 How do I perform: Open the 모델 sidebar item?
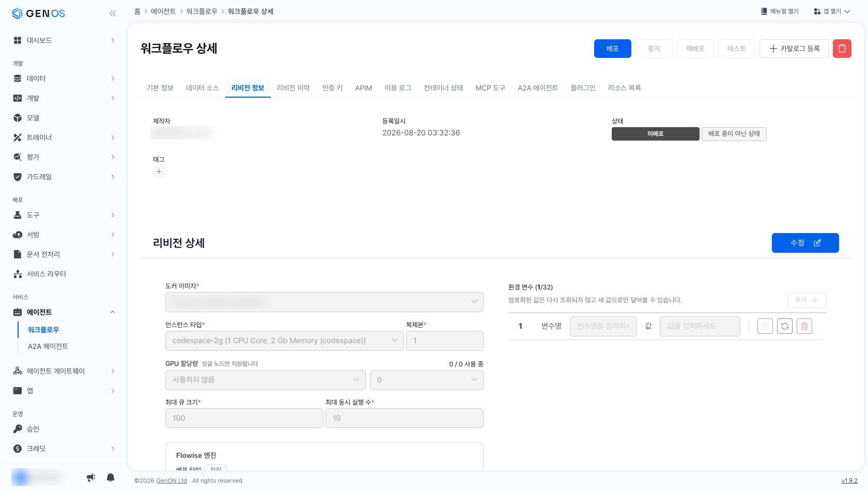[x=64, y=118]
